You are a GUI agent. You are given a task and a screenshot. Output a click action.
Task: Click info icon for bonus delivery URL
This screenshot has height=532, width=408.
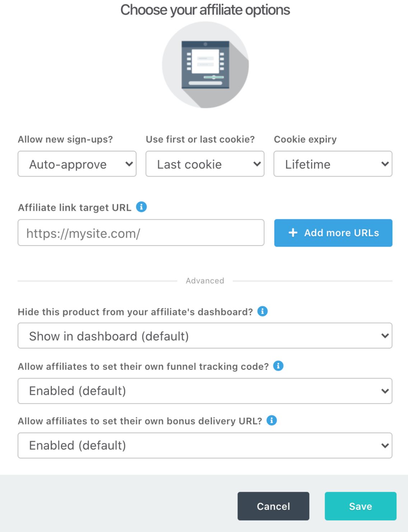[x=272, y=420]
